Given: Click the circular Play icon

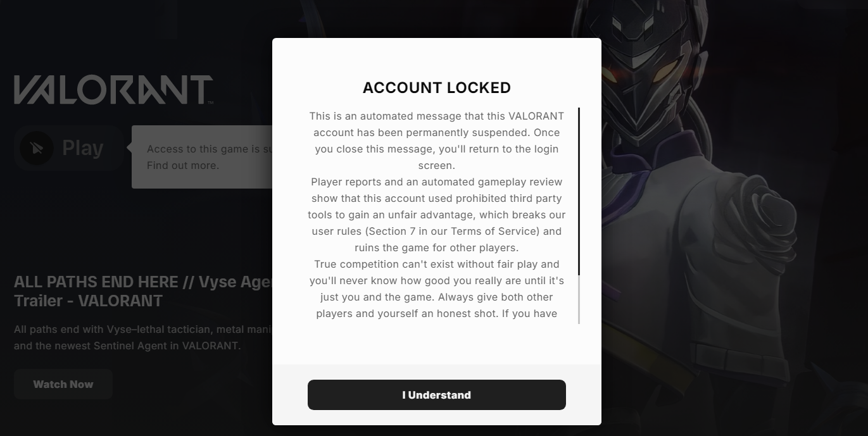Looking at the screenshot, I should pos(36,148).
